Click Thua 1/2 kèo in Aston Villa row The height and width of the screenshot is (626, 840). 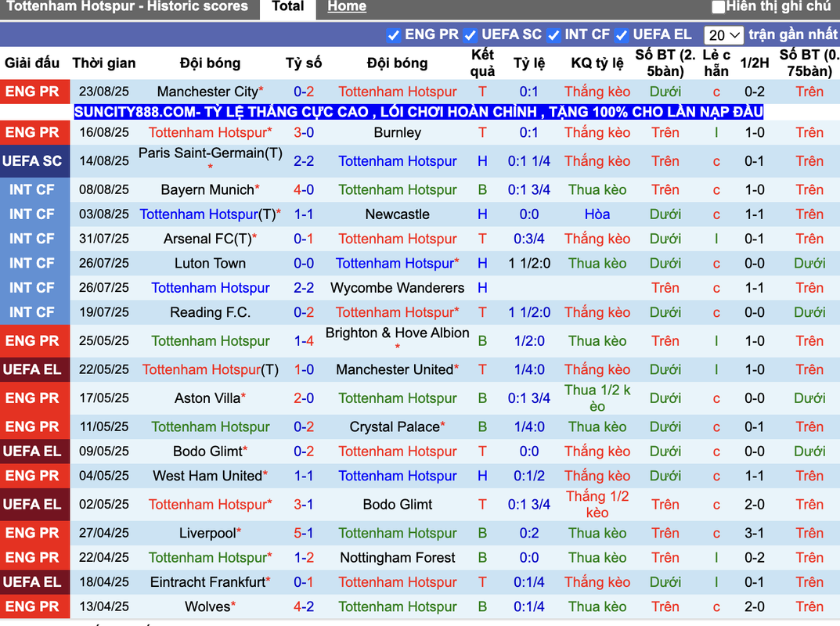[x=597, y=398]
